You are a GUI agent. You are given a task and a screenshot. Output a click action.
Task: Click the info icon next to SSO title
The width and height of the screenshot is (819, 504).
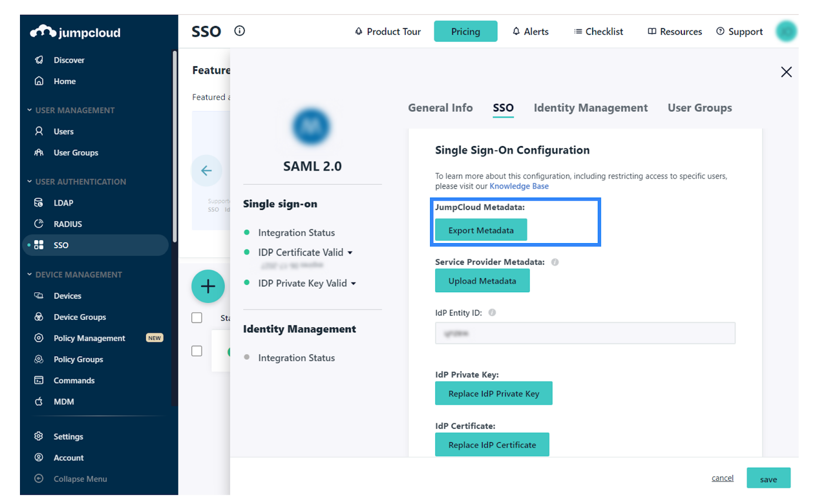(240, 31)
